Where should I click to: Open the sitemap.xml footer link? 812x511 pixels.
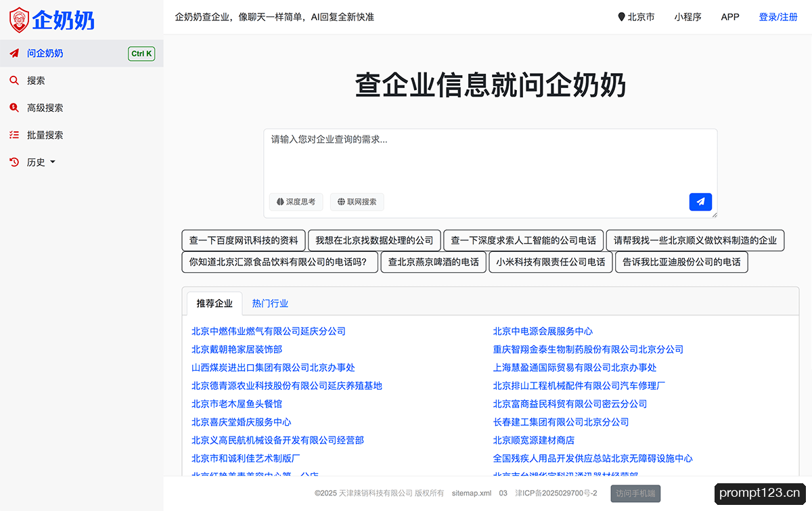[472, 493]
